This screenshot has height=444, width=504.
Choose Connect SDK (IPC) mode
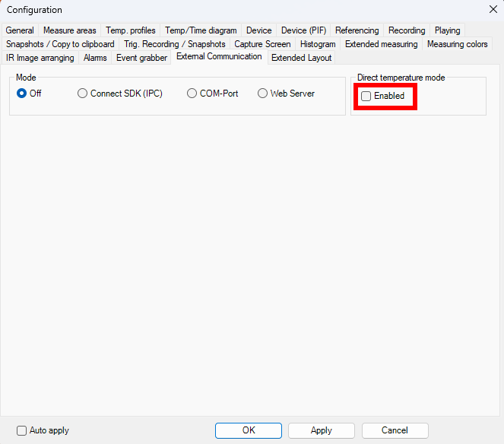coord(83,94)
